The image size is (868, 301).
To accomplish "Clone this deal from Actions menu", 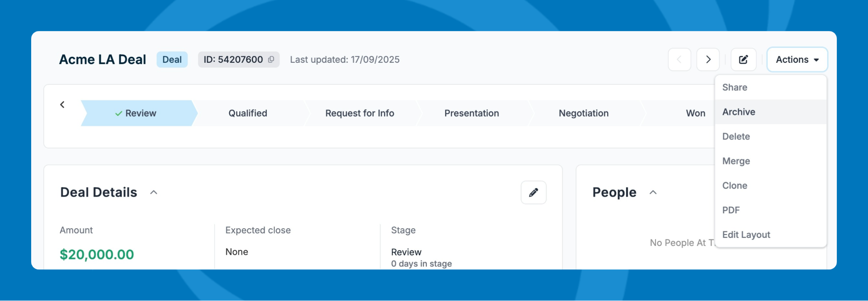I will (x=735, y=186).
